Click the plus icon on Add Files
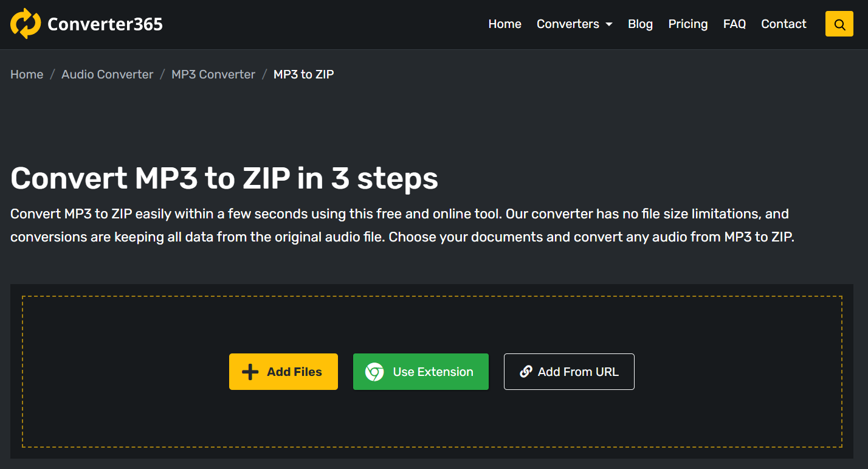868x469 pixels. click(250, 372)
